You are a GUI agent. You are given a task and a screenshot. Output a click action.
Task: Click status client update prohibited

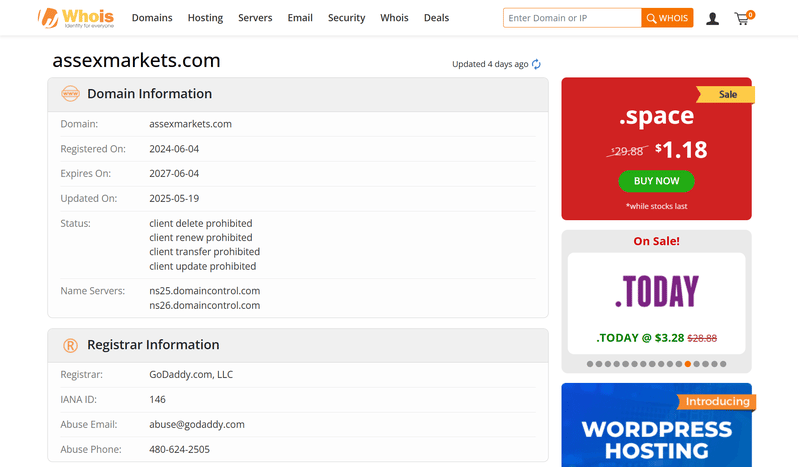point(203,266)
